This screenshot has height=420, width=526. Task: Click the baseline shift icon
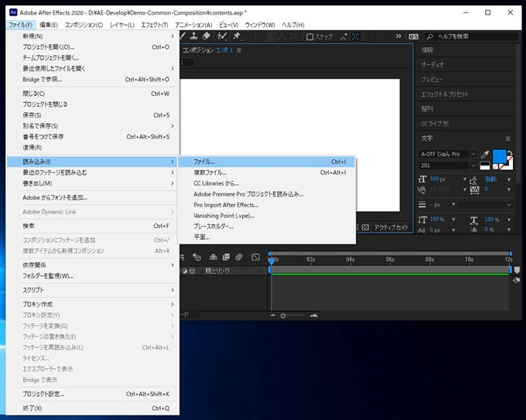(422, 230)
